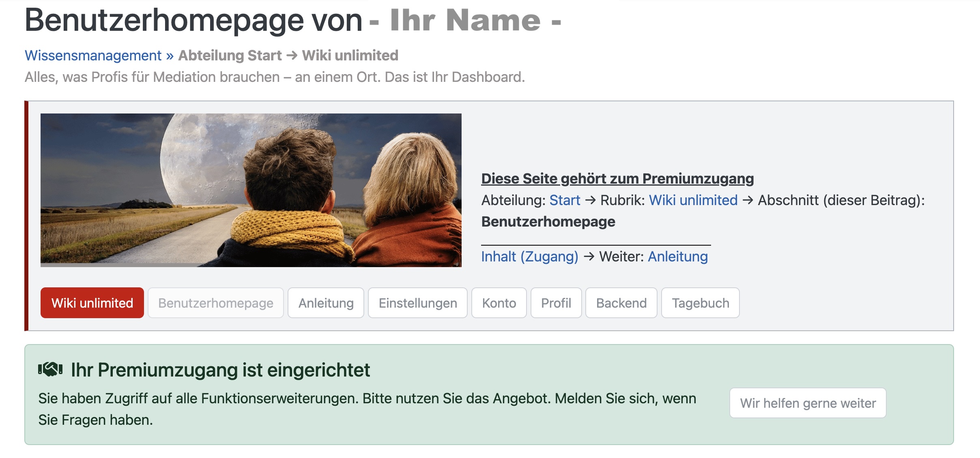Image resolution: width=980 pixels, height=458 pixels.
Task: Click the Ihr Premiumzugang ist eingerichtet heading
Action: click(x=220, y=370)
